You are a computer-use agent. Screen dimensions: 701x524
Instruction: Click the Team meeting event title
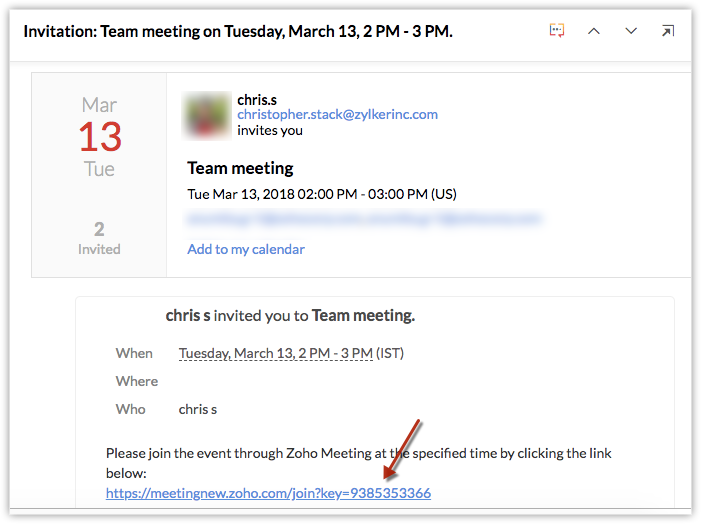[240, 168]
